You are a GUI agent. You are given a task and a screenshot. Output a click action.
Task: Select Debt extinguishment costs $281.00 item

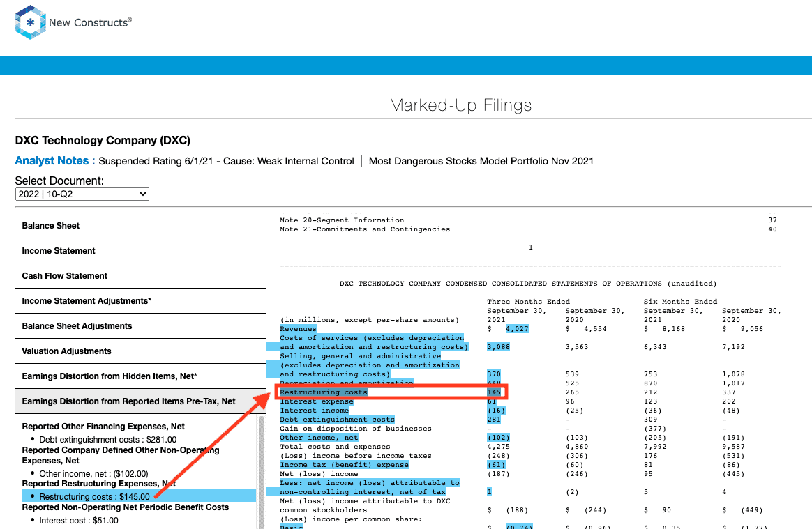(x=107, y=440)
